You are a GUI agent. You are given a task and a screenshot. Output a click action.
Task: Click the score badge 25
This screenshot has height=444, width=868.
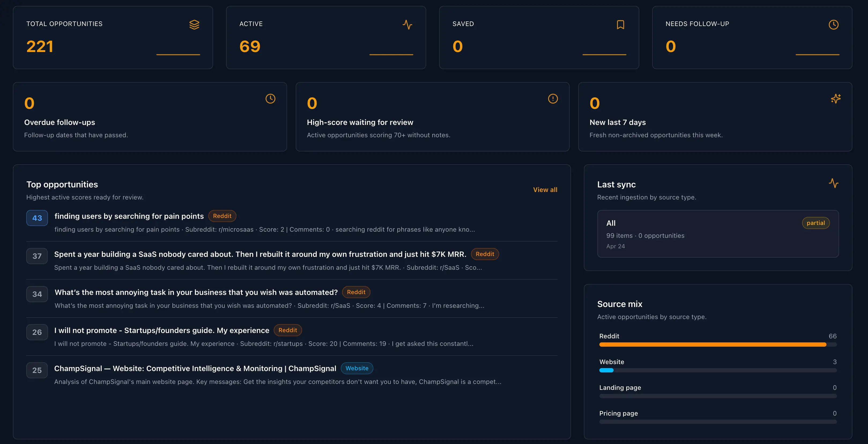click(37, 371)
